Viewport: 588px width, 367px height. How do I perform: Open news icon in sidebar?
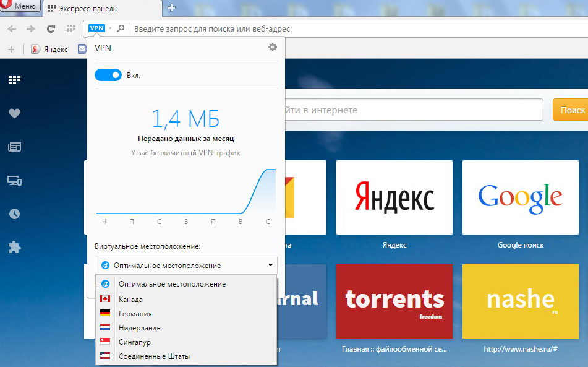pos(14,147)
